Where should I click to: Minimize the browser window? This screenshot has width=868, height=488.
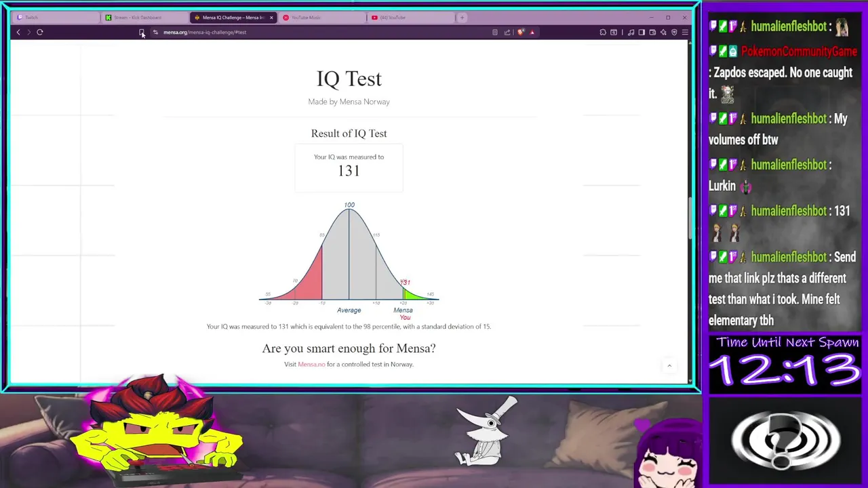(651, 18)
